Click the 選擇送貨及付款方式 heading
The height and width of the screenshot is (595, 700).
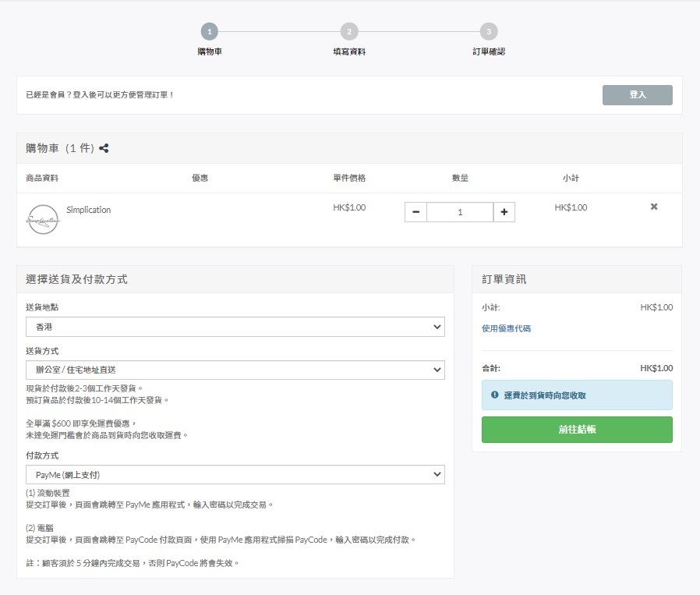(x=76, y=279)
